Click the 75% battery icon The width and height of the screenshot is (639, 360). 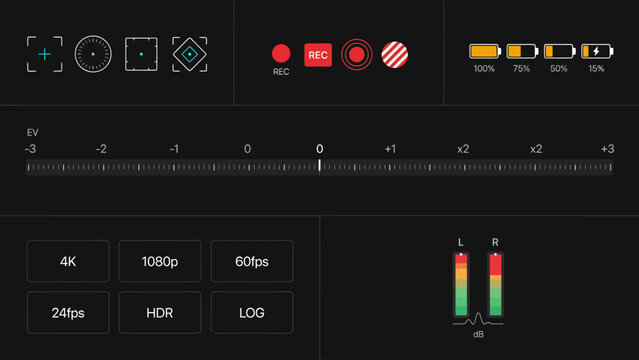click(522, 51)
